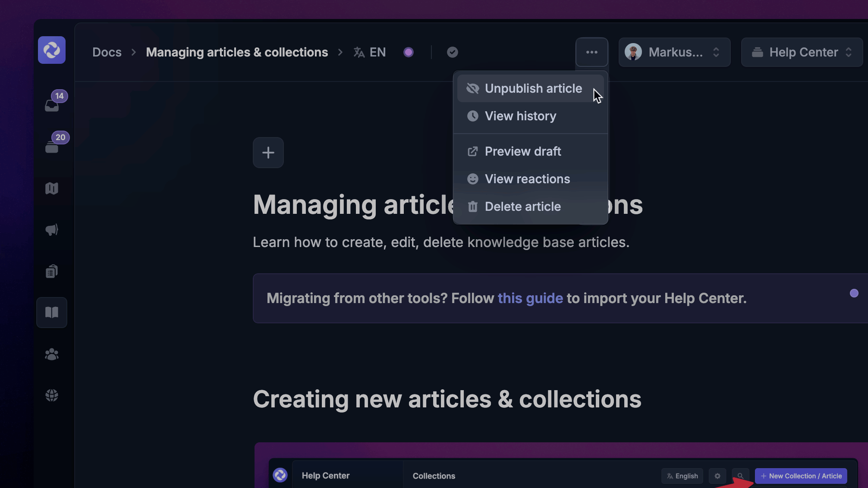Choose "Preview draft" from the menu
Viewport: 868px width, 488px height.
coord(523,151)
